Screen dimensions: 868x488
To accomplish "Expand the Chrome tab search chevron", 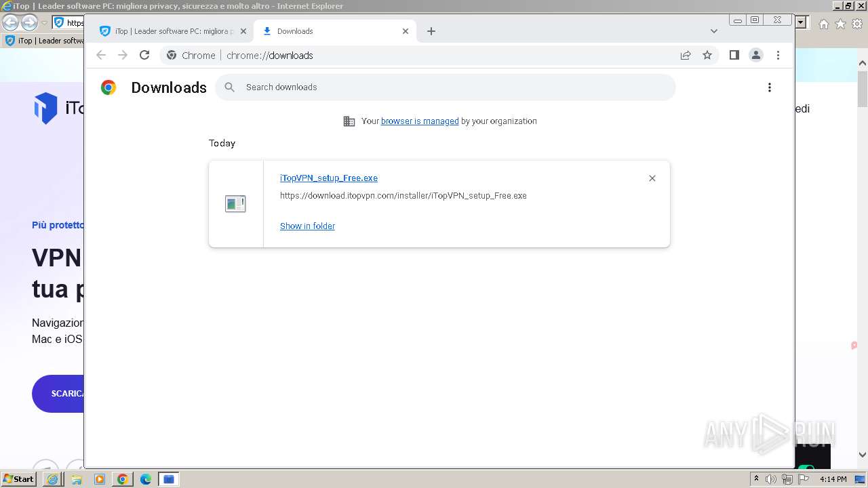I will (x=714, y=31).
